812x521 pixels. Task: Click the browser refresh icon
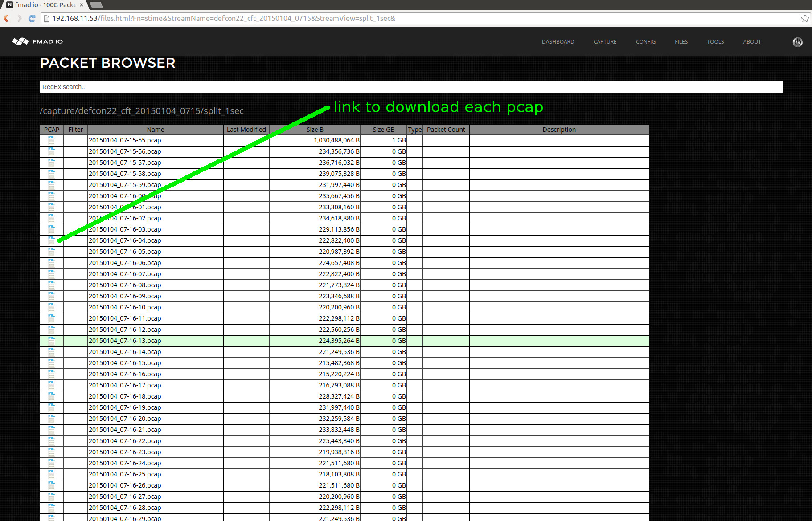[31, 18]
